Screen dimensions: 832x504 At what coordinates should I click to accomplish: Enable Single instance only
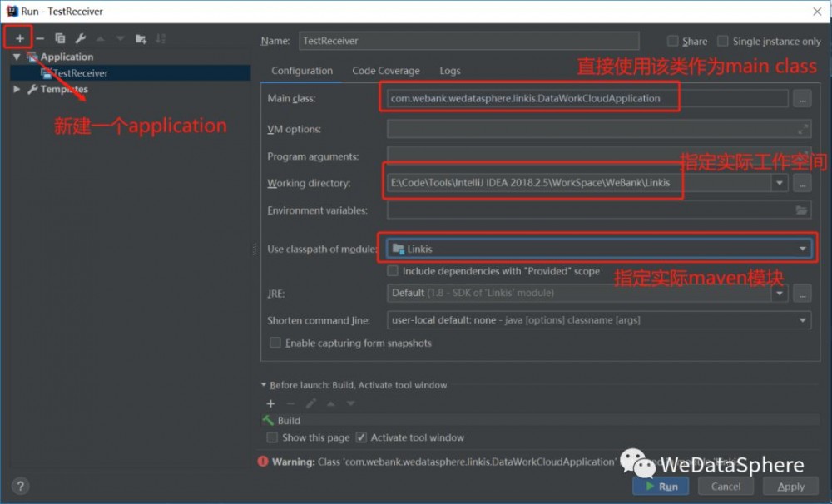coord(722,41)
